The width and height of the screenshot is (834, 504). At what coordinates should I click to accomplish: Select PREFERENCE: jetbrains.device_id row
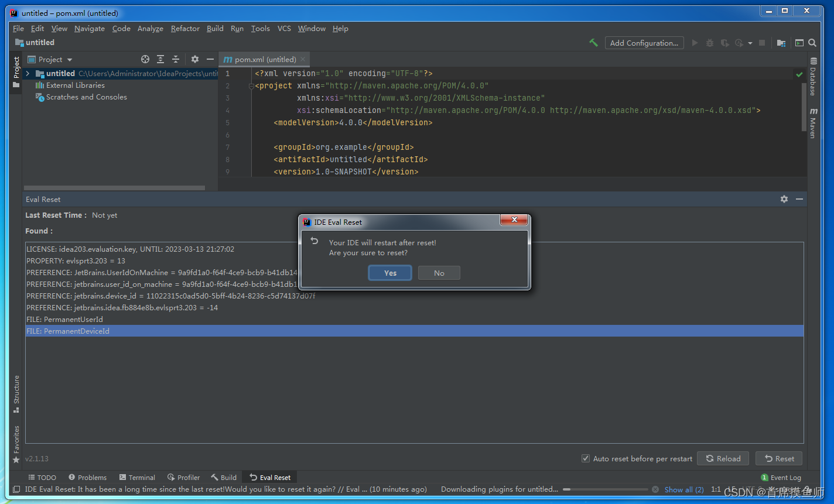coord(414,296)
